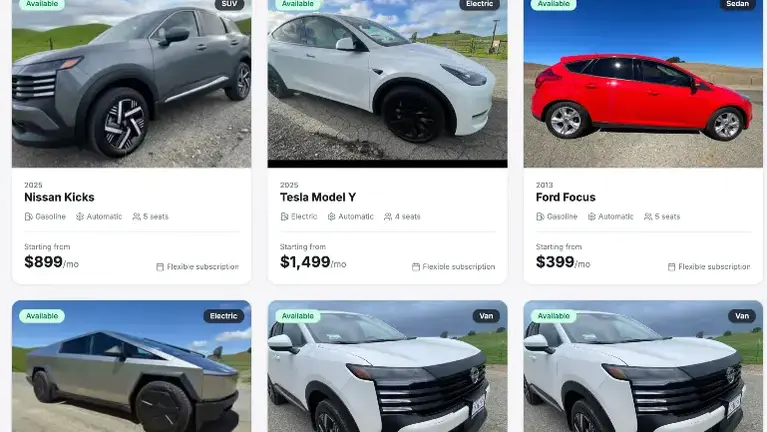Open the Tesla Model Y title link
Screen dimensions: 767x432
point(318,197)
